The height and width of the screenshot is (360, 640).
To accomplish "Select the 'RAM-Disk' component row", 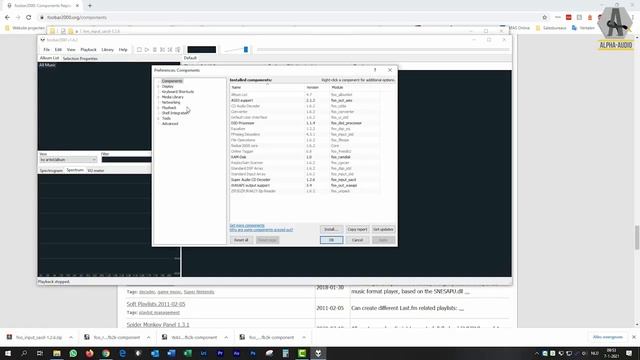I will click(305, 157).
